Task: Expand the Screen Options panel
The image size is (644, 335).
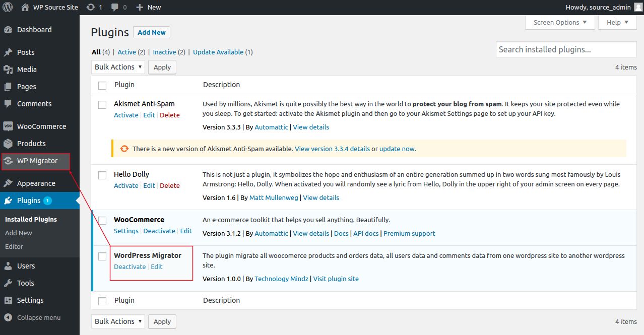Action: (560, 22)
